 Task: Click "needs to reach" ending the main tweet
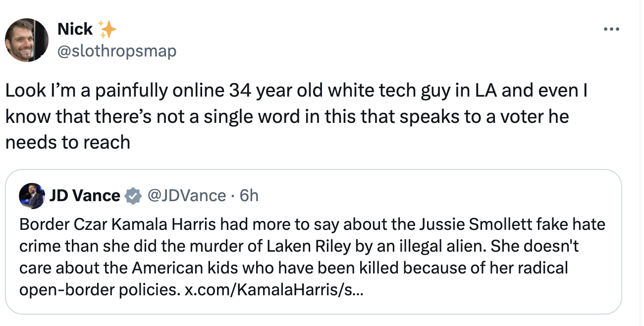coord(67,142)
